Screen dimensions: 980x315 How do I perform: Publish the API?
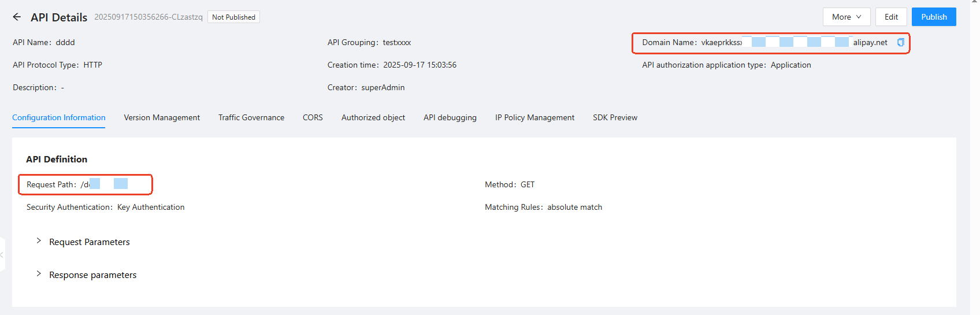(934, 17)
